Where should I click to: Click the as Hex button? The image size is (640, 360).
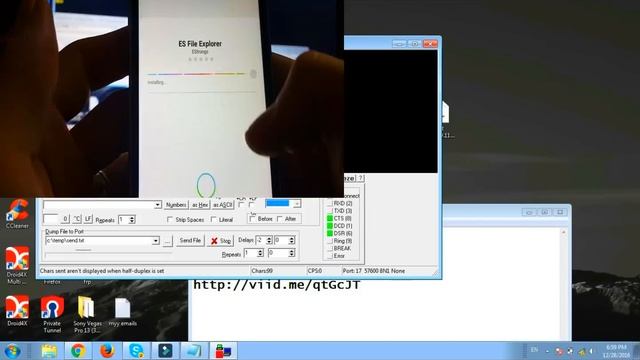coord(200,205)
